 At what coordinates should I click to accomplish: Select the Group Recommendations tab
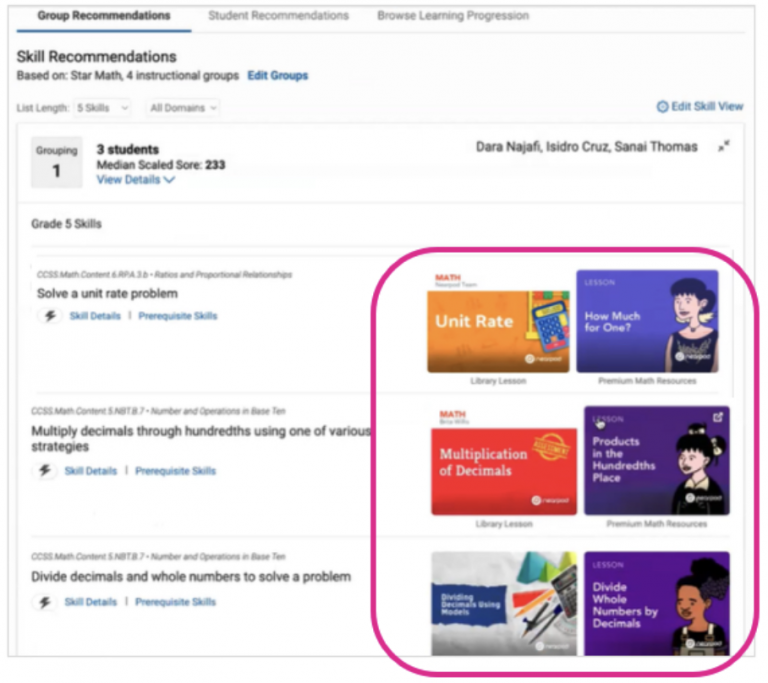(104, 16)
